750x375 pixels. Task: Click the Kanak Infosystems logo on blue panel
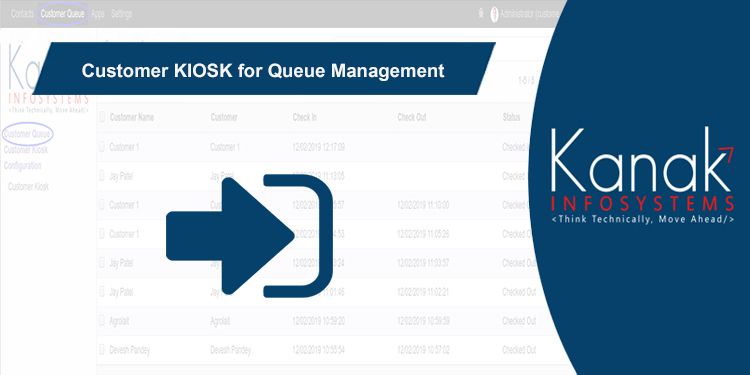click(642, 176)
